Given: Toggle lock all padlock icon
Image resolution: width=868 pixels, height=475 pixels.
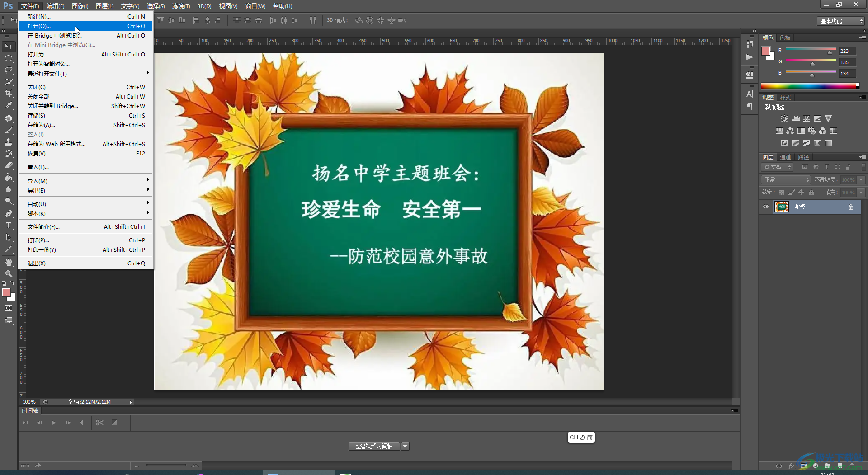Looking at the screenshot, I should point(811,193).
